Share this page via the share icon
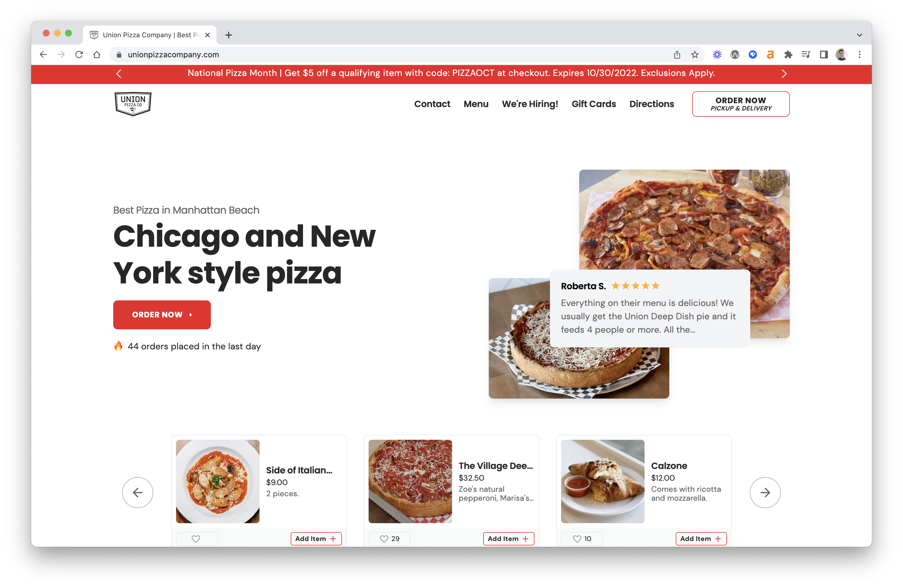 (x=677, y=55)
